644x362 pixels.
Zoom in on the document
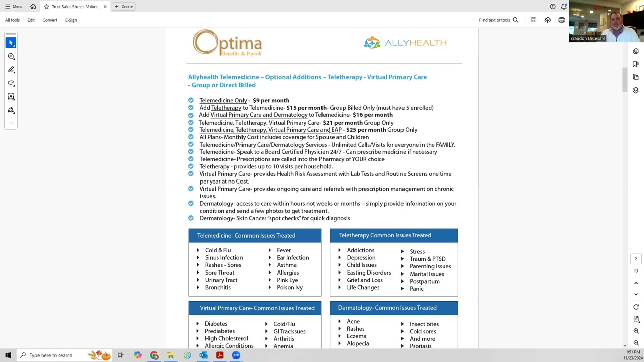pos(636,331)
